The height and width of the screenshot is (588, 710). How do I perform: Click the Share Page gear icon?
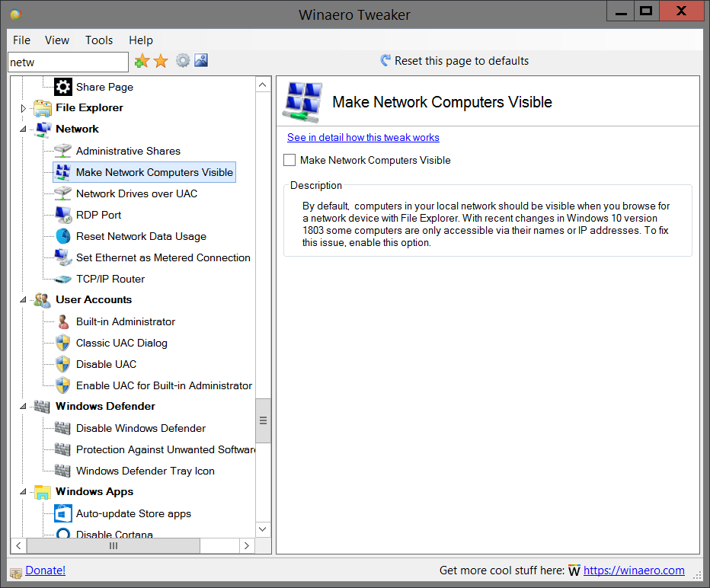point(62,86)
